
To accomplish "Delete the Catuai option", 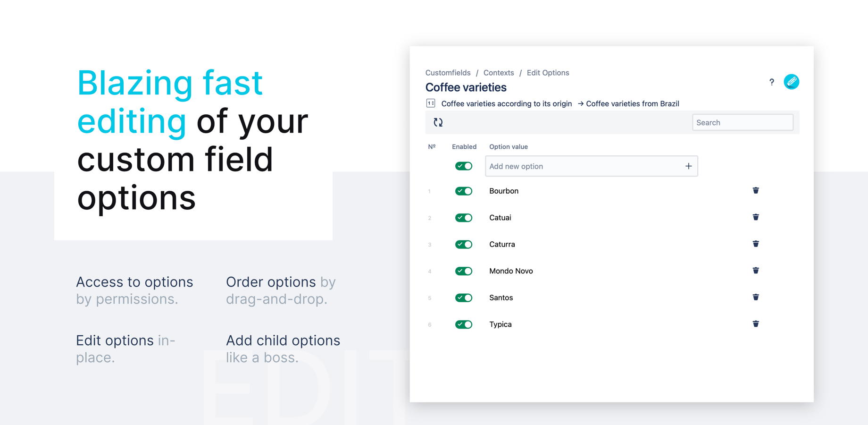I will coord(756,217).
